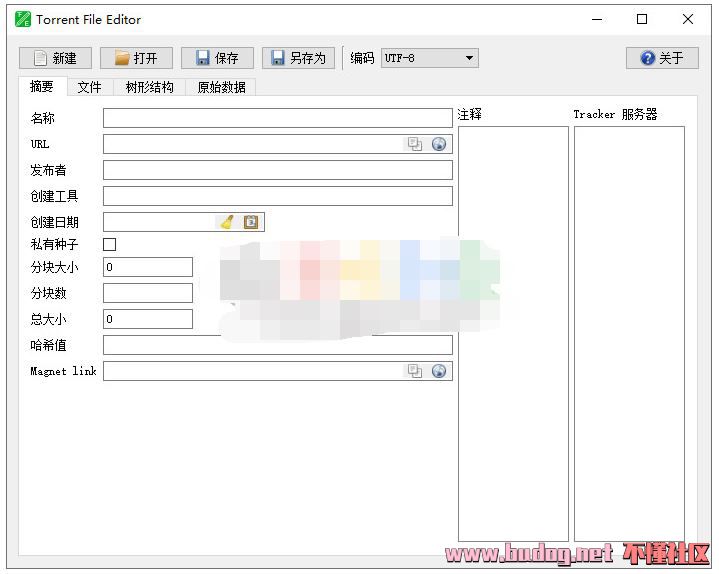The image size is (719, 574).
Task: Close the Torrent File Editor window
Action: (687, 19)
